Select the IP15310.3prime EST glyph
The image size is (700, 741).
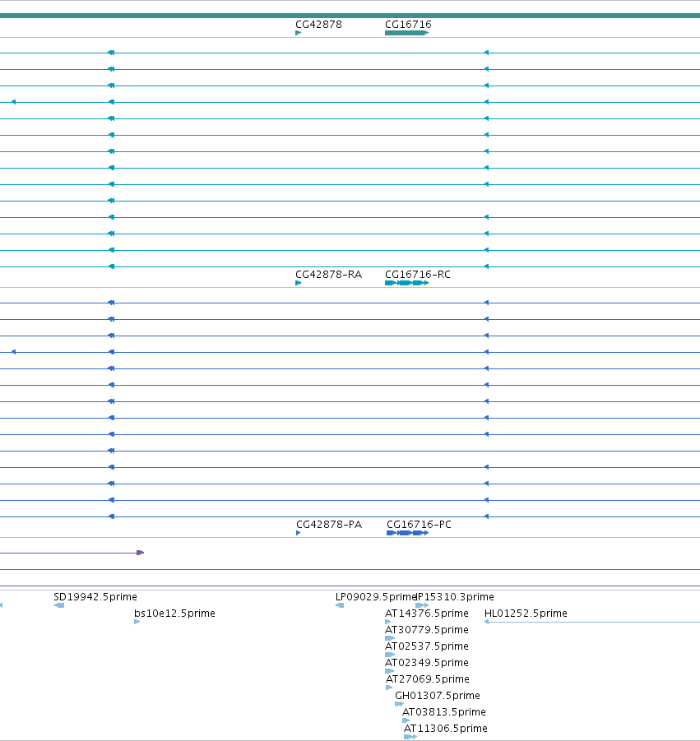422,605
